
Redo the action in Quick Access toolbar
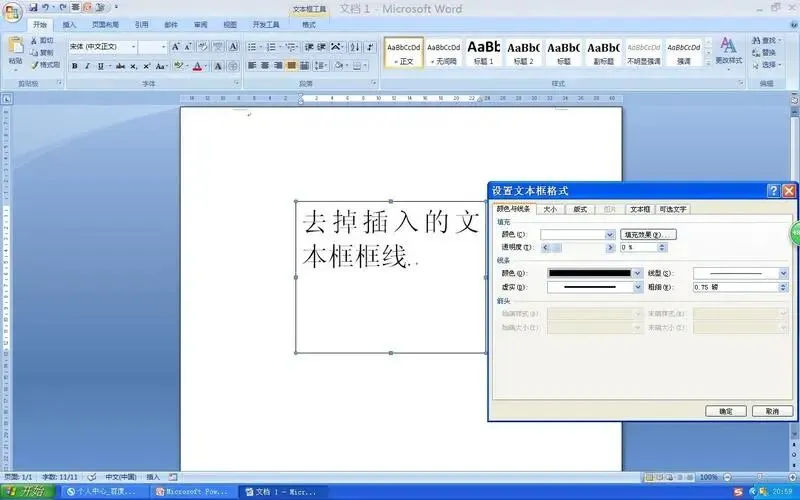point(63,7)
